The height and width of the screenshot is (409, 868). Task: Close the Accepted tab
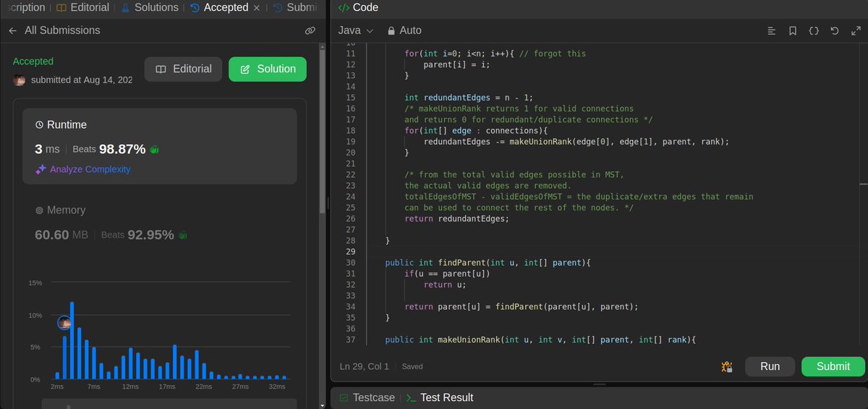[255, 8]
